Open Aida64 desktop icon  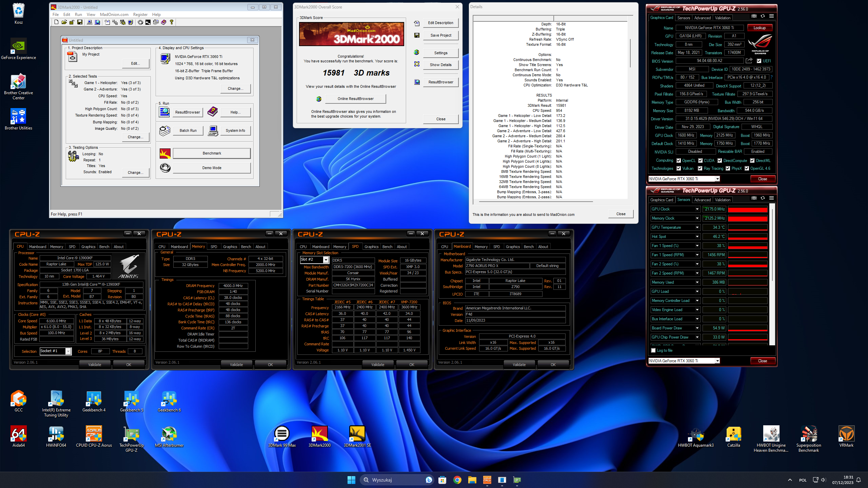(x=18, y=436)
